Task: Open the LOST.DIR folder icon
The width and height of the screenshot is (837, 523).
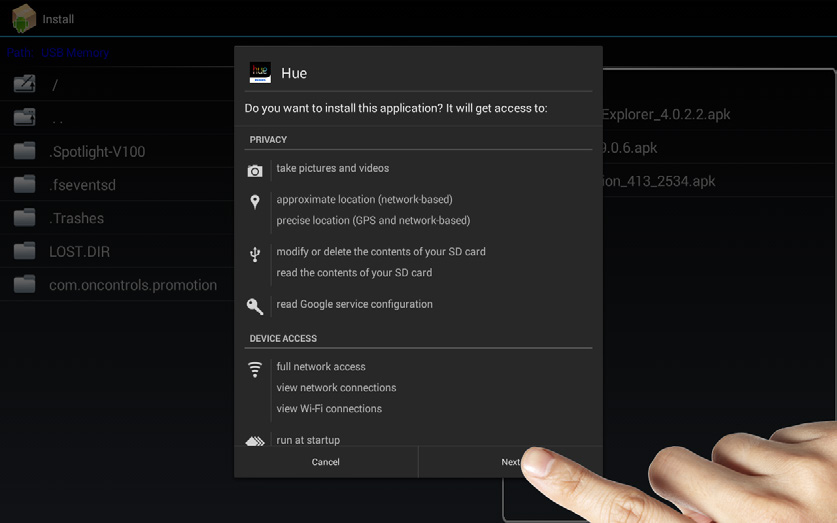Action: tap(25, 251)
